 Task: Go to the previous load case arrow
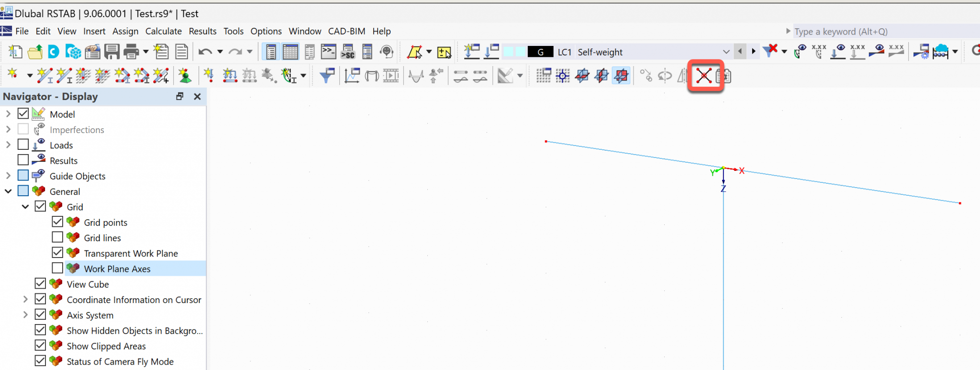tap(740, 51)
